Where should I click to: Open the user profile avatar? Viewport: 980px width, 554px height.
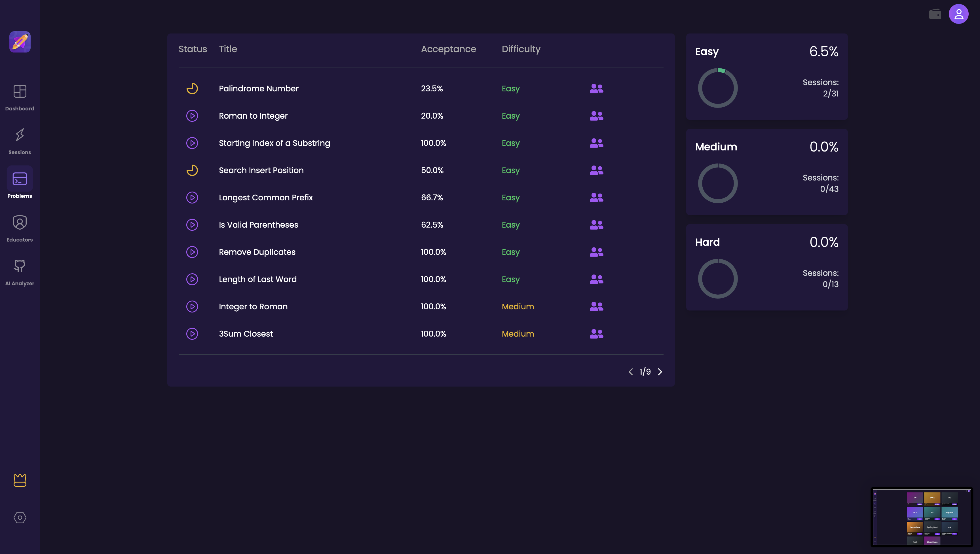pyautogui.click(x=958, y=14)
